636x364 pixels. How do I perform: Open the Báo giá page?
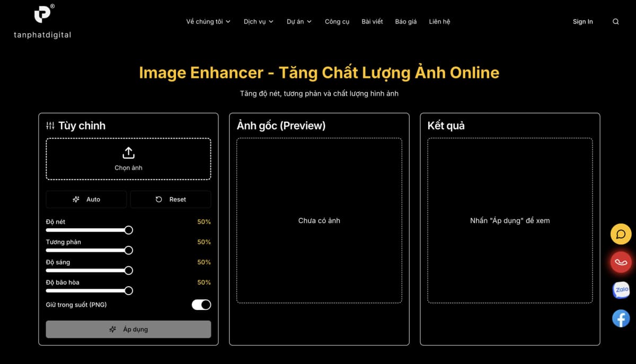click(x=406, y=22)
